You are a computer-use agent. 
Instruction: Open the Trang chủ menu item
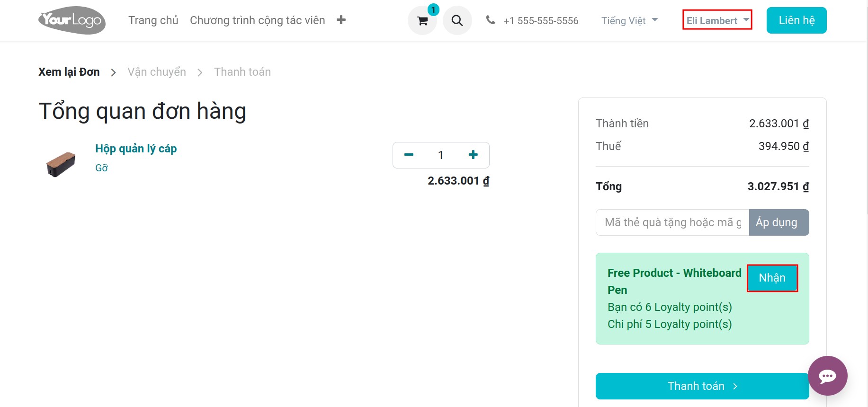(x=152, y=20)
